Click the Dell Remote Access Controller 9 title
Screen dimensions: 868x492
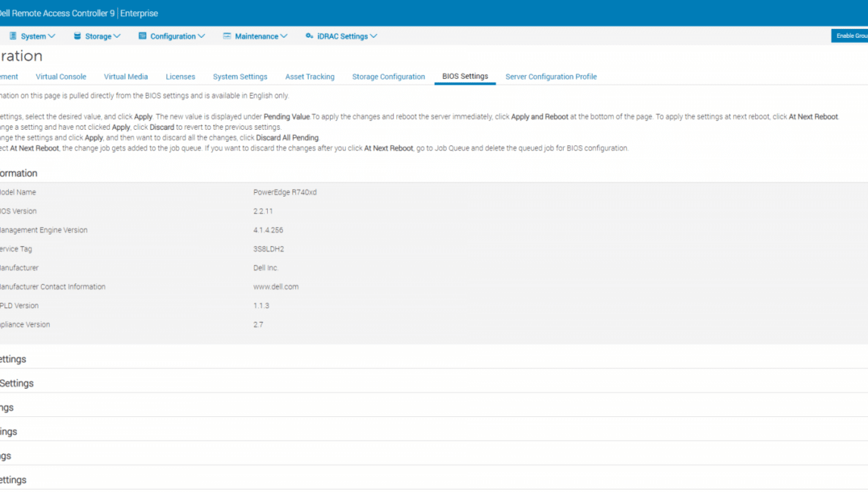tap(57, 13)
